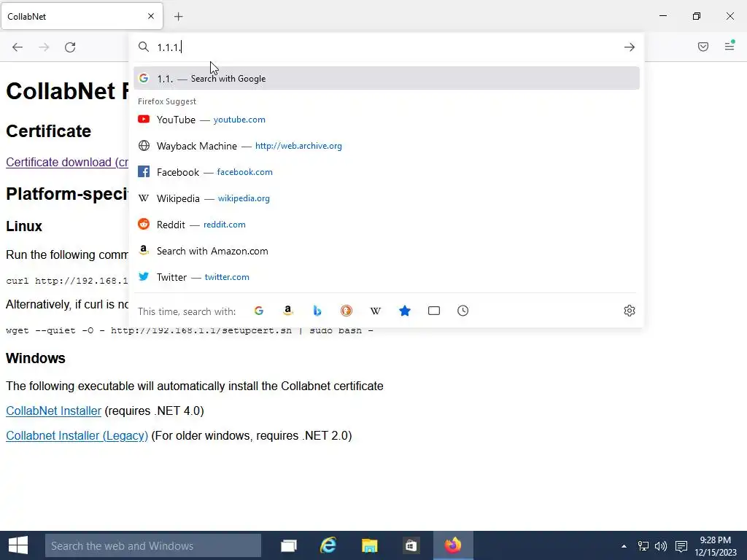Click the wget command text line
Screen dimensions: 747x560
[190, 330]
